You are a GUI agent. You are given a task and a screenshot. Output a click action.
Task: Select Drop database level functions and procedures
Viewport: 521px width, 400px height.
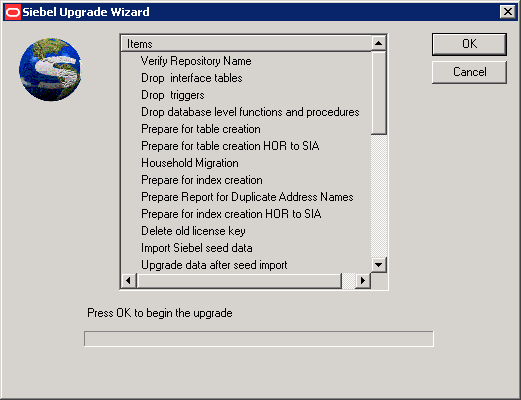click(250, 112)
